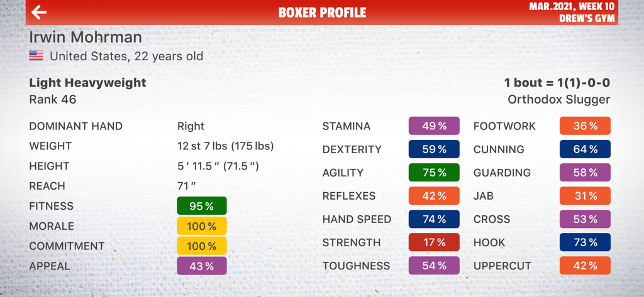This screenshot has height=297, width=644.
Task: Select the Light Heavyweight division text
Action: [x=87, y=82]
